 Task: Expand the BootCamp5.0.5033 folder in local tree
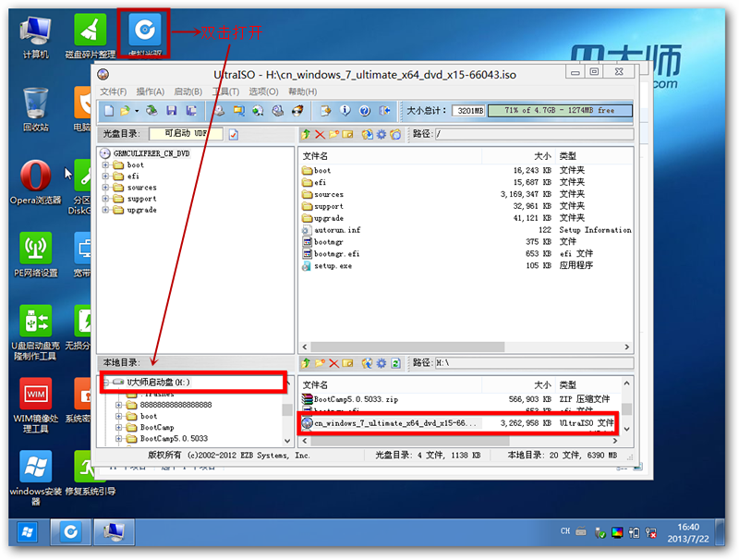(x=119, y=439)
